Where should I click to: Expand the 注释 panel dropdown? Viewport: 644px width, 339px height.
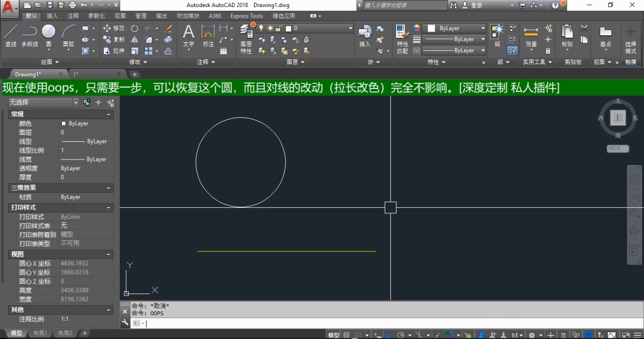206,62
